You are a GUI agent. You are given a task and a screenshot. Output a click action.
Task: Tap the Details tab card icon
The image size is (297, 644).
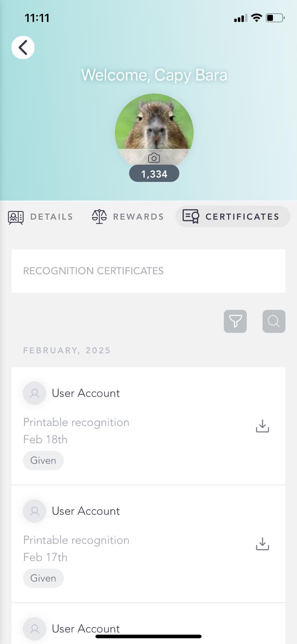tap(16, 217)
